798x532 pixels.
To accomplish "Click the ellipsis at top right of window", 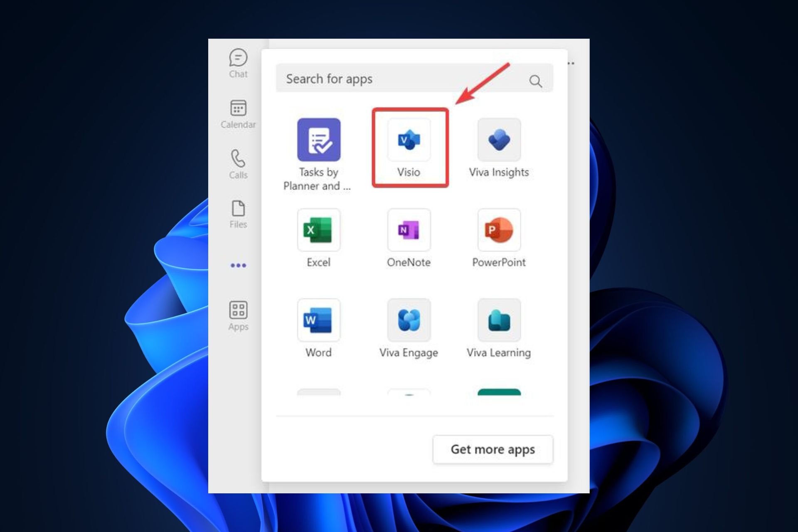I will (x=571, y=63).
